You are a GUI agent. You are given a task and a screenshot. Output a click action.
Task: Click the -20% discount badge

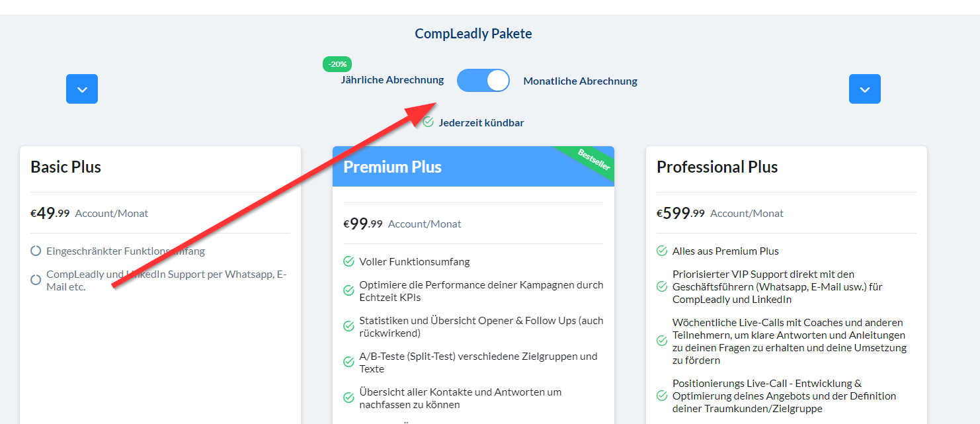click(337, 64)
